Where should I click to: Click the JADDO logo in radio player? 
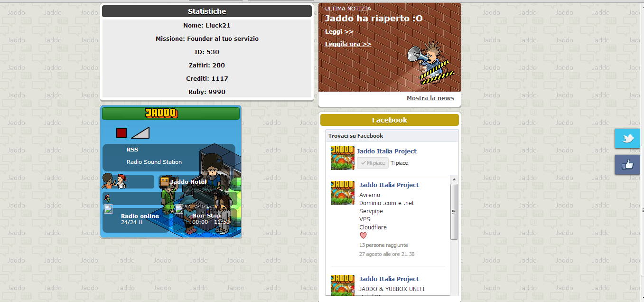coord(161,113)
